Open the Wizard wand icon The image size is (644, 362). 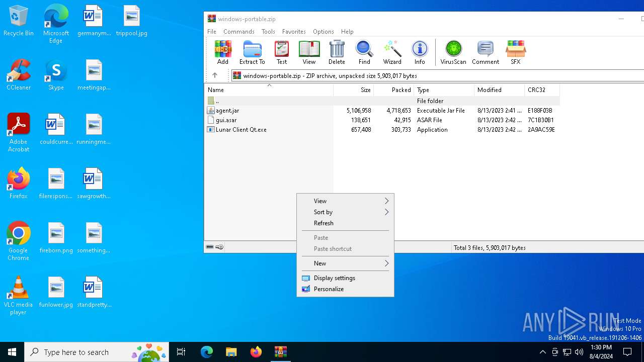392,52
